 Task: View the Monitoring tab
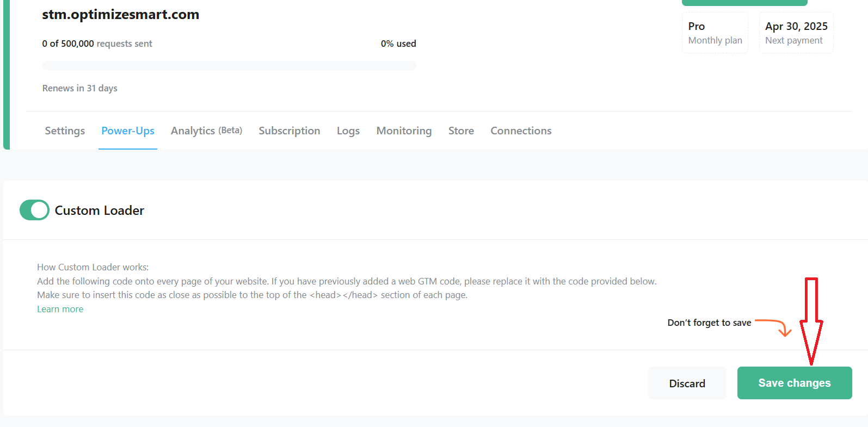tap(404, 131)
